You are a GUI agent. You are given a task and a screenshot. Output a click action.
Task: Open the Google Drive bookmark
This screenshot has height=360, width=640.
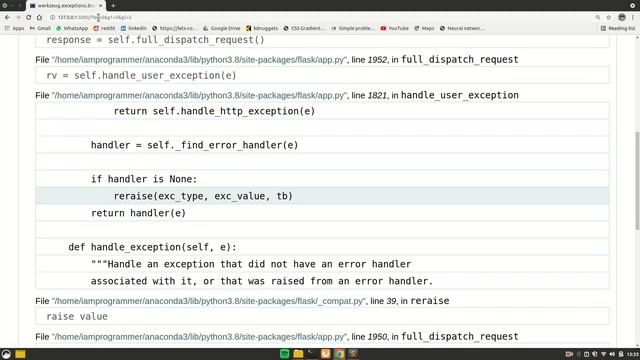[222, 28]
